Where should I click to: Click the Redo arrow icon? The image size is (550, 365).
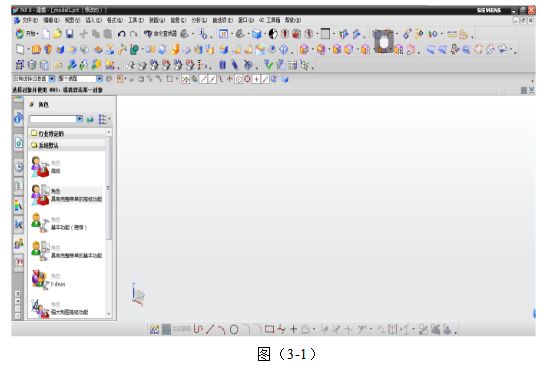click(133, 34)
